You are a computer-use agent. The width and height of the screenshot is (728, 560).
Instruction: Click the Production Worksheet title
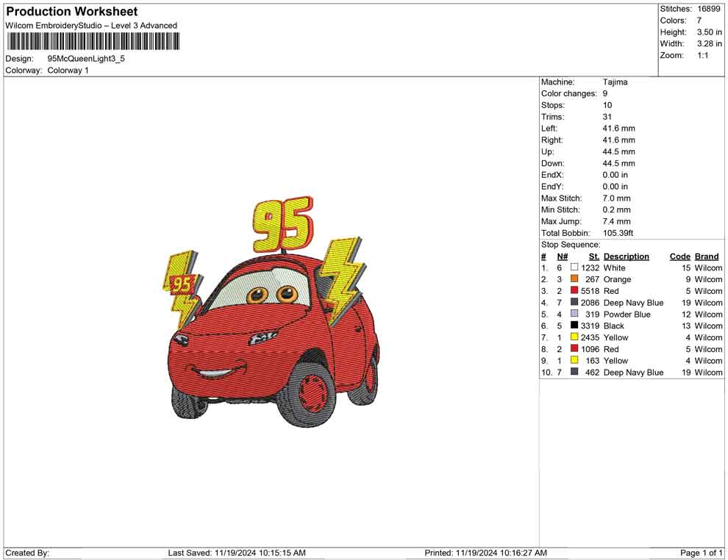71,12
